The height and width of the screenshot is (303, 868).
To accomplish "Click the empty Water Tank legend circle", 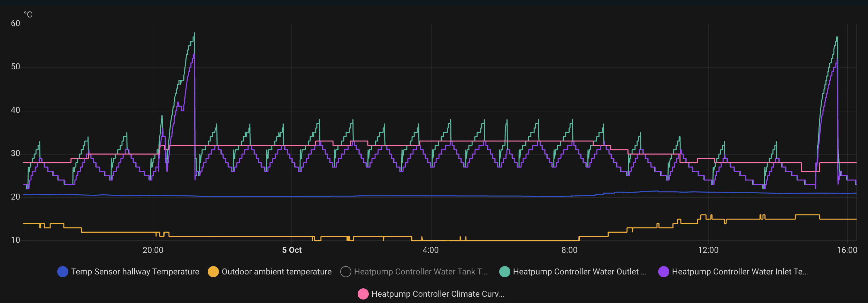I will (345, 272).
